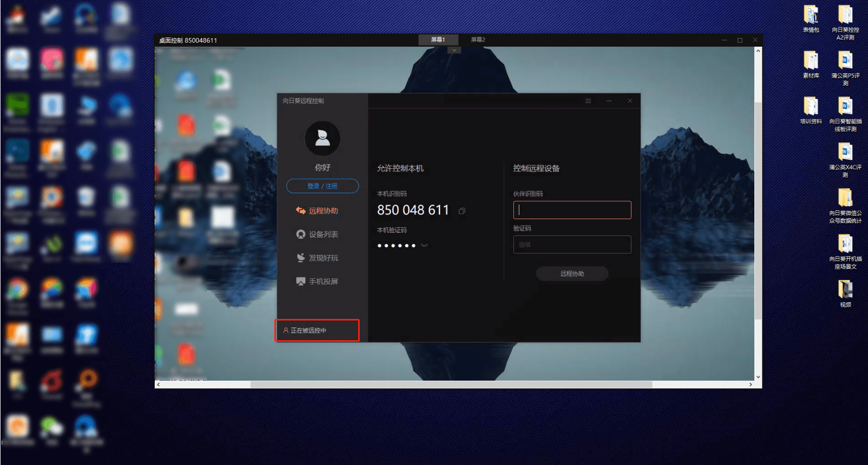Click the 验证码 optional input field
Viewport: 868px width, 465px height.
572,244
